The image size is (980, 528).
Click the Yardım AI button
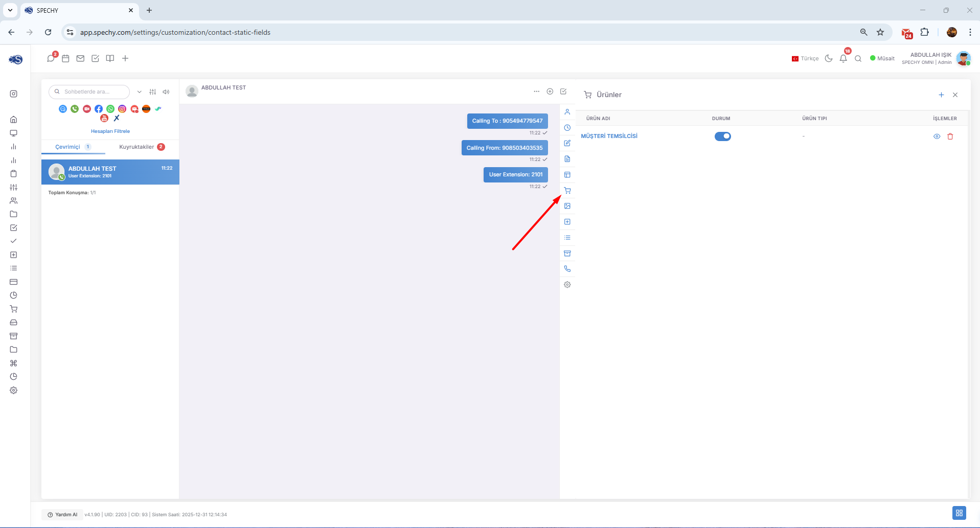[62, 515]
